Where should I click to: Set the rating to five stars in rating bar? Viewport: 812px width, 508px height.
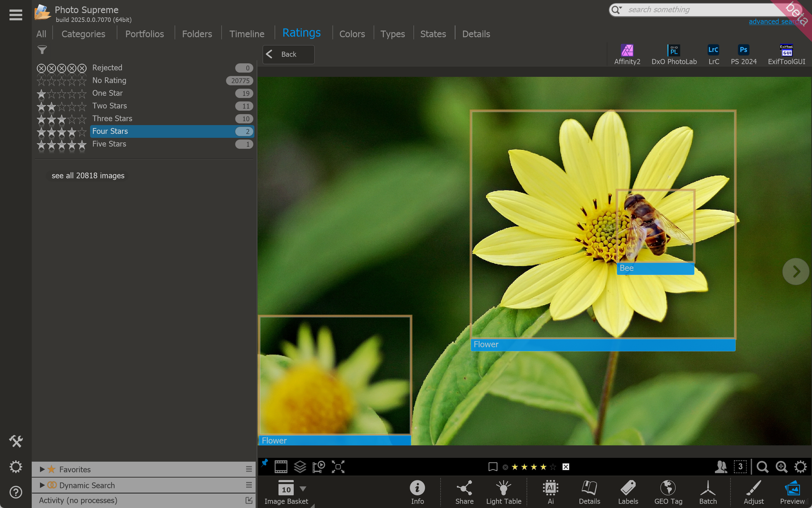pyautogui.click(x=553, y=467)
